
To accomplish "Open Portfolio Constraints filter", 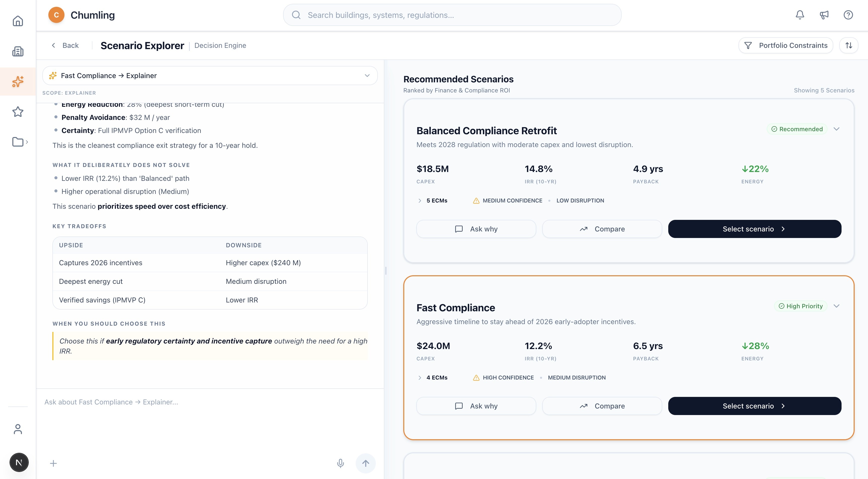I will click(785, 46).
